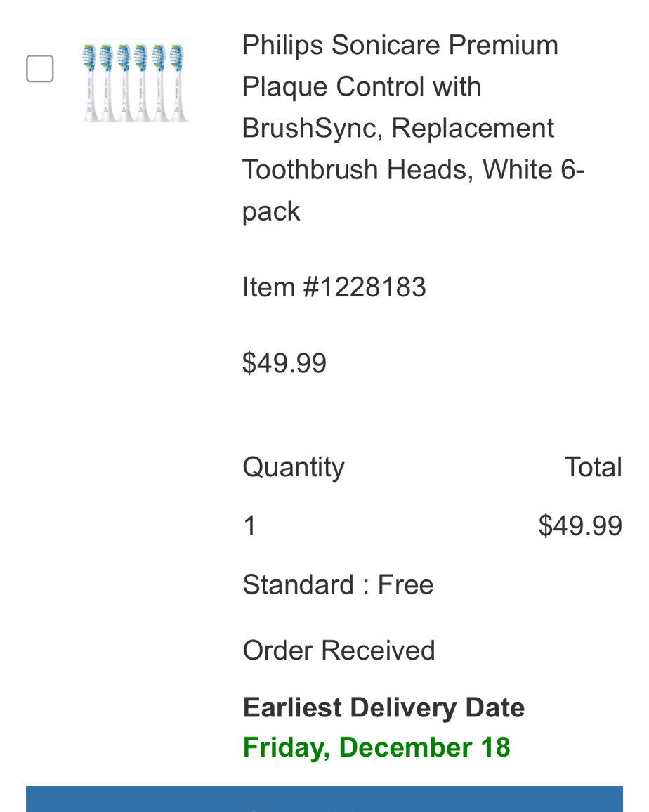Click the Friday, December 18 delivery date
This screenshot has width=649, height=812.
point(376,747)
